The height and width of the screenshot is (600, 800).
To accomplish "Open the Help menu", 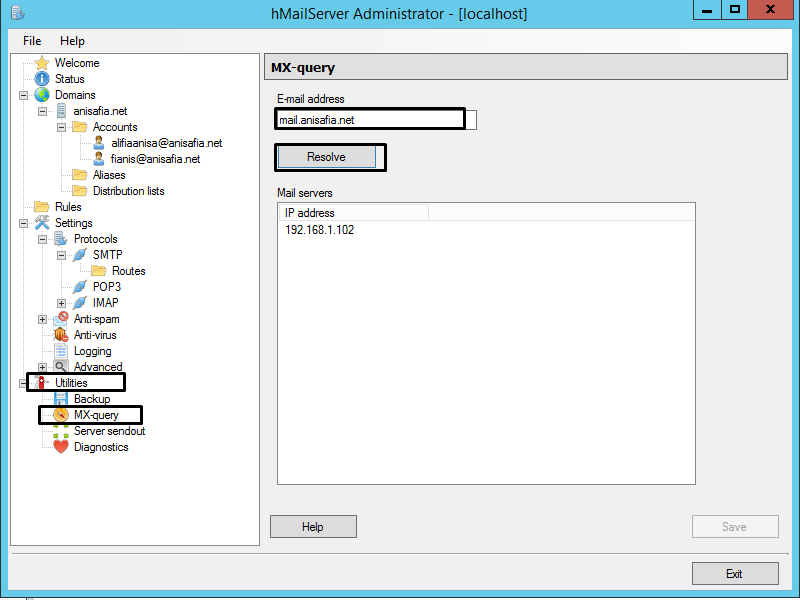I will 72,41.
